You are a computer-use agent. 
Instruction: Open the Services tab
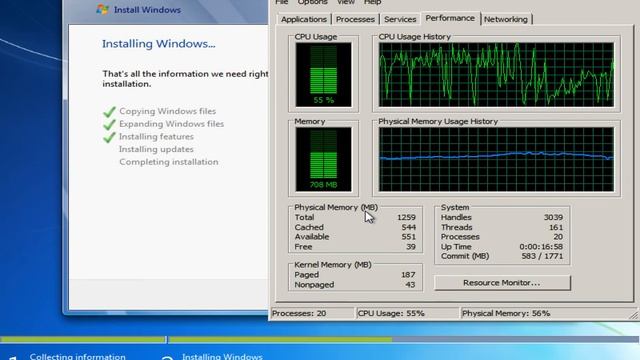400,19
